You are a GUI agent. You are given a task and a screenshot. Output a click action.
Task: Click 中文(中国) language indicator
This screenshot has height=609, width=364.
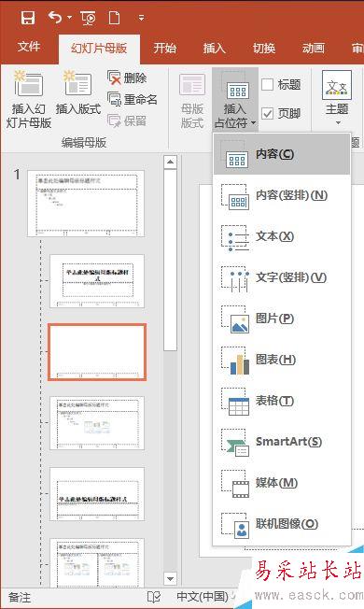tap(203, 598)
